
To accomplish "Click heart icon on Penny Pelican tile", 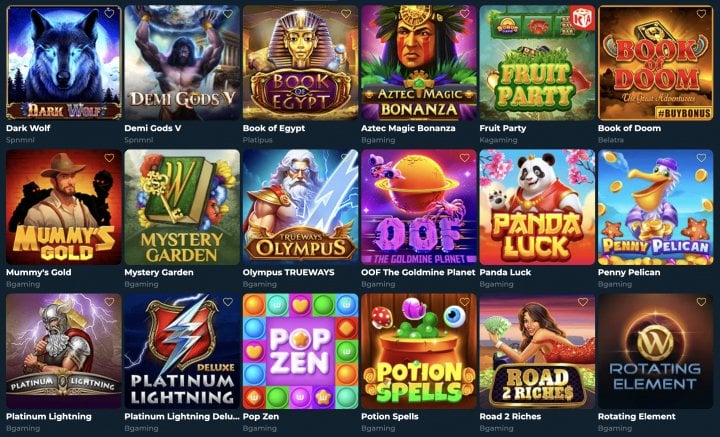I will click(x=701, y=158).
